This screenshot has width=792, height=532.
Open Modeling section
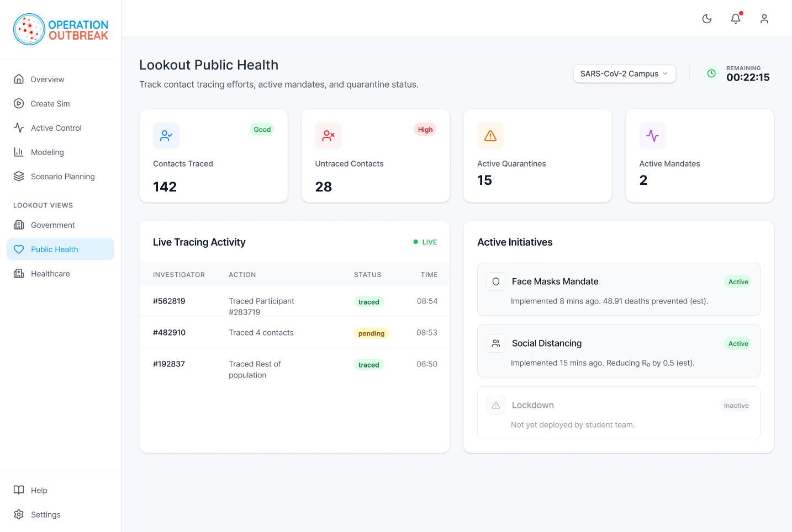(x=47, y=152)
